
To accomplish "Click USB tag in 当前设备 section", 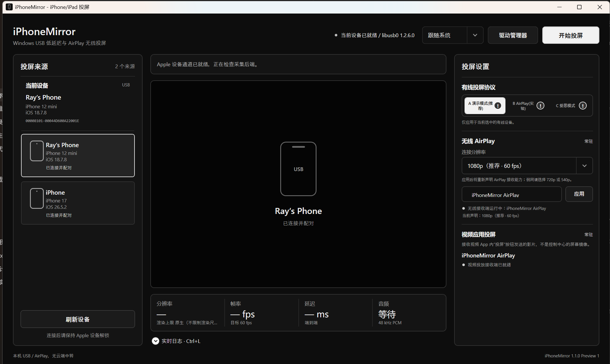I will pos(126,85).
